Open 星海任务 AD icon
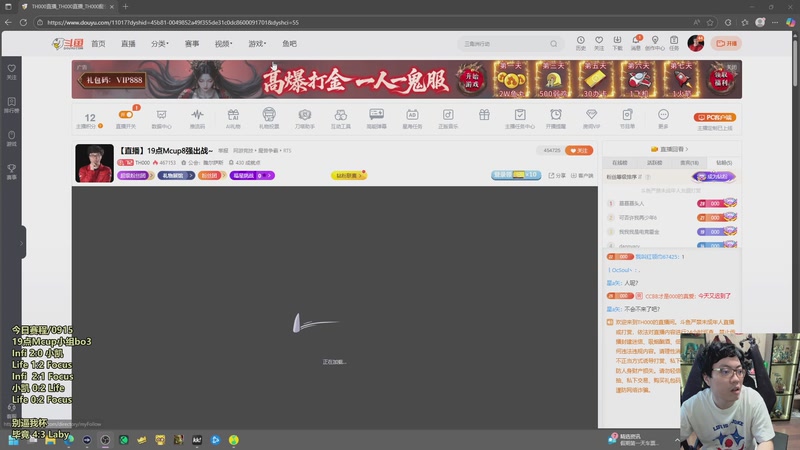The image size is (800, 450). coord(412,119)
